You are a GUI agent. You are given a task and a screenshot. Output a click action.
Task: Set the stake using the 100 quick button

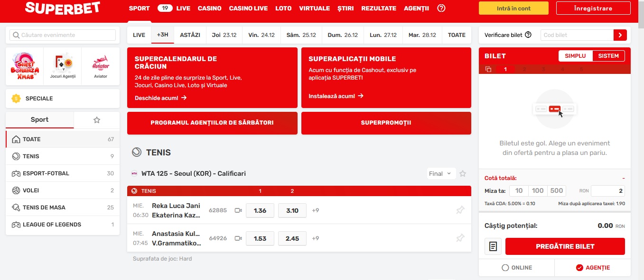(x=538, y=191)
